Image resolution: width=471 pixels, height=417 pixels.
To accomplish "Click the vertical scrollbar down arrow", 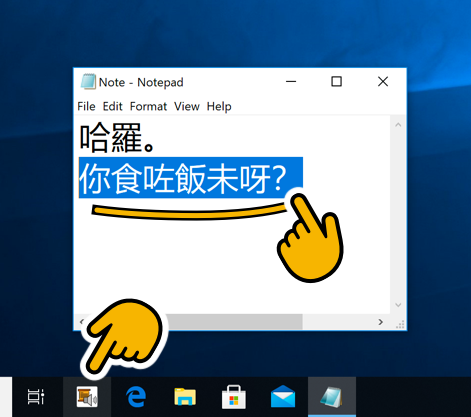I will coord(398,305).
